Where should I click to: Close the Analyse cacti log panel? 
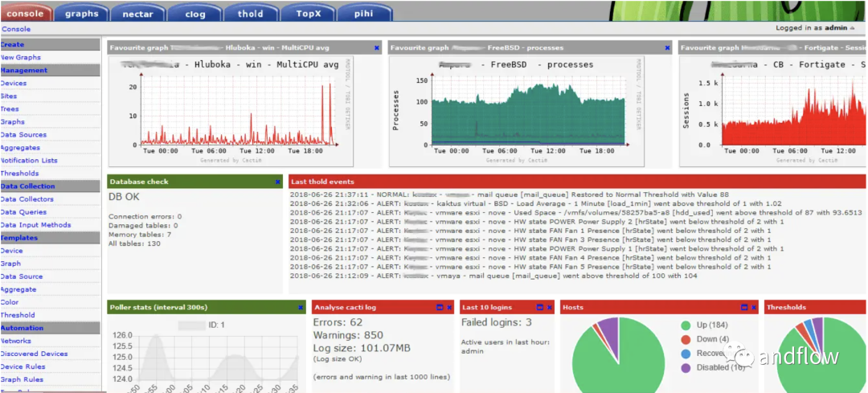450,308
